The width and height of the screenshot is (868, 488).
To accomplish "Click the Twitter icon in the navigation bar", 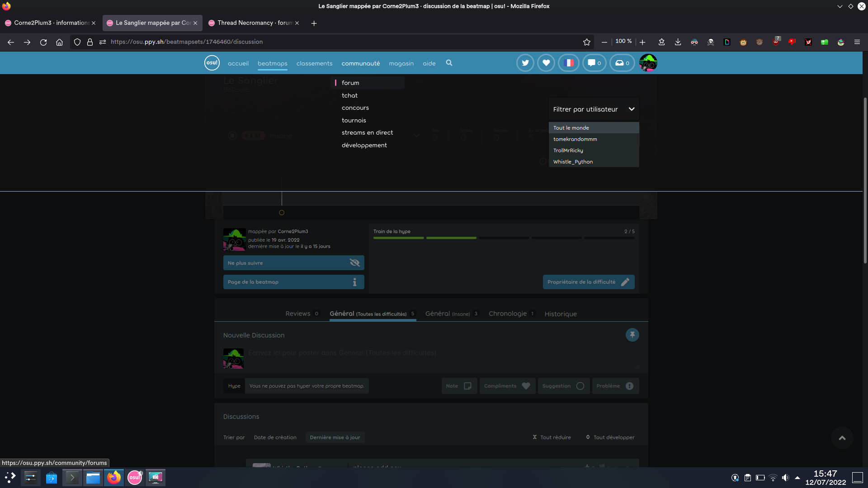I will pos(525,63).
